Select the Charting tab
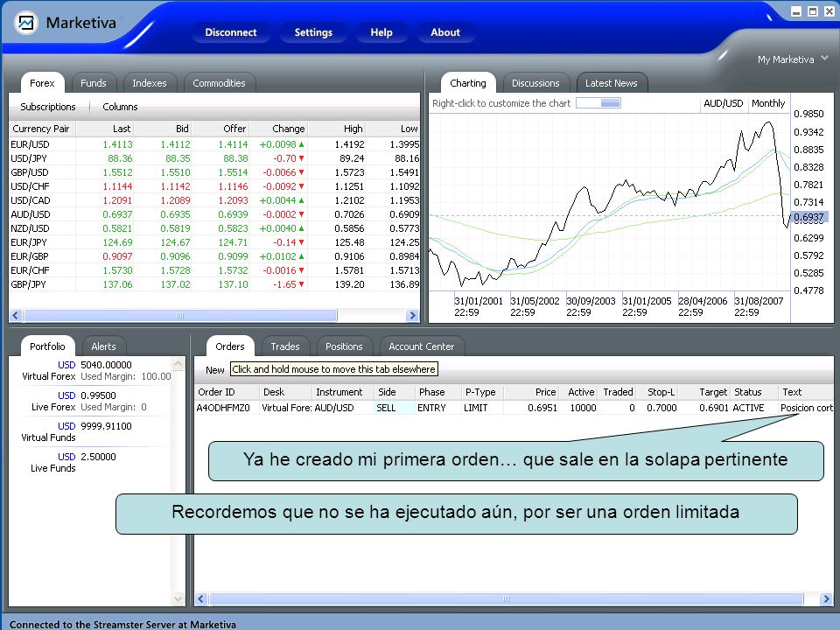840x630 pixels. pyautogui.click(x=468, y=83)
